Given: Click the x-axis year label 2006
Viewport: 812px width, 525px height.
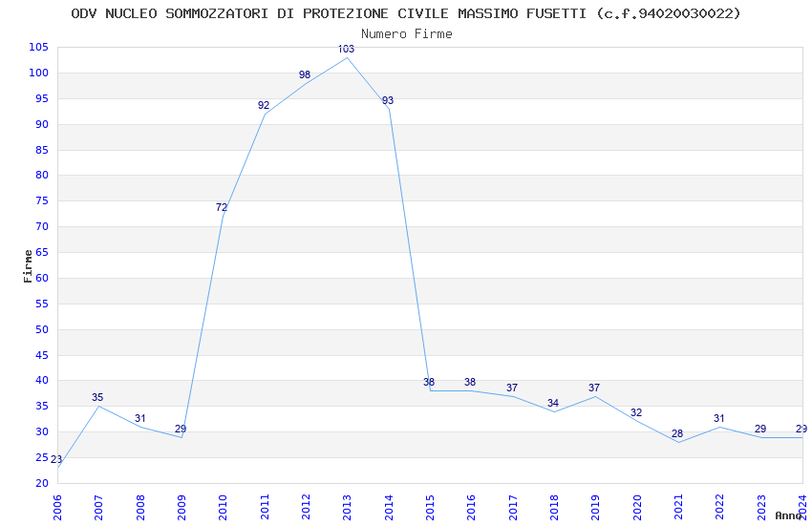Looking at the screenshot, I should pyautogui.click(x=57, y=508).
